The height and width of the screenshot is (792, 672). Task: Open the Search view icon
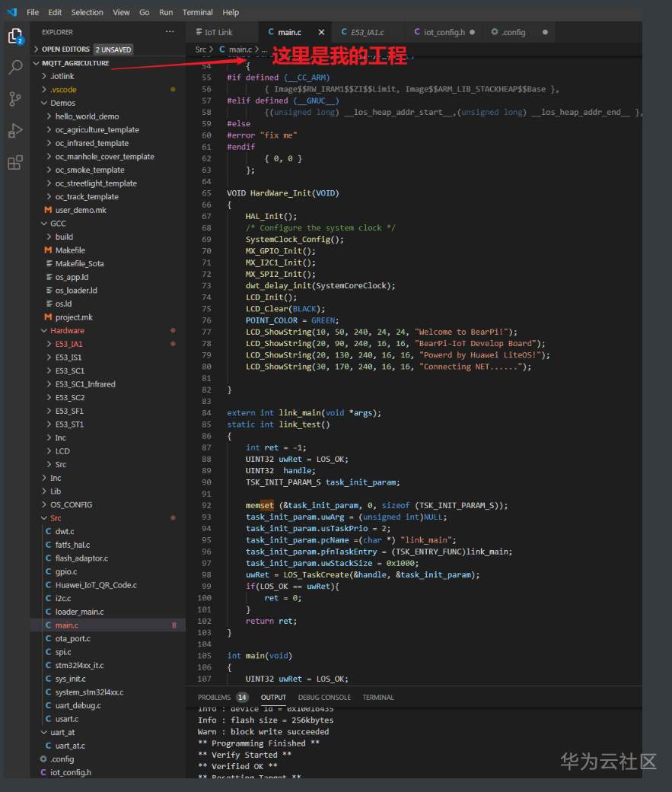15,67
